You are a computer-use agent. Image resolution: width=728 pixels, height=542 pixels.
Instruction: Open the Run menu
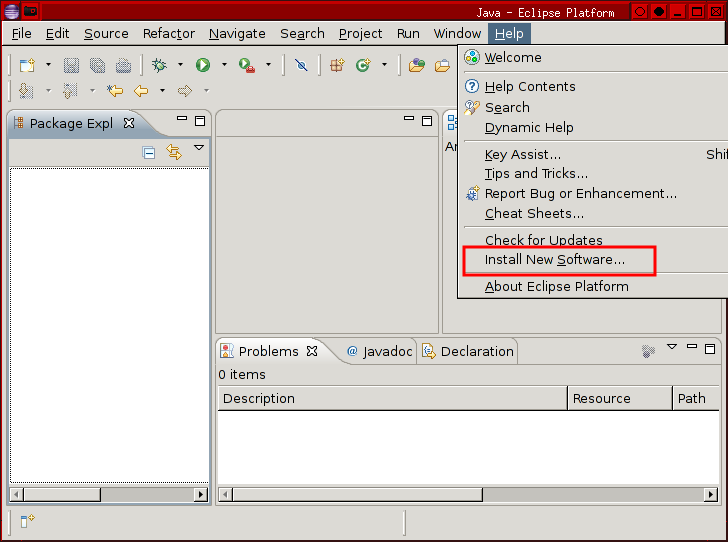pyautogui.click(x=408, y=34)
